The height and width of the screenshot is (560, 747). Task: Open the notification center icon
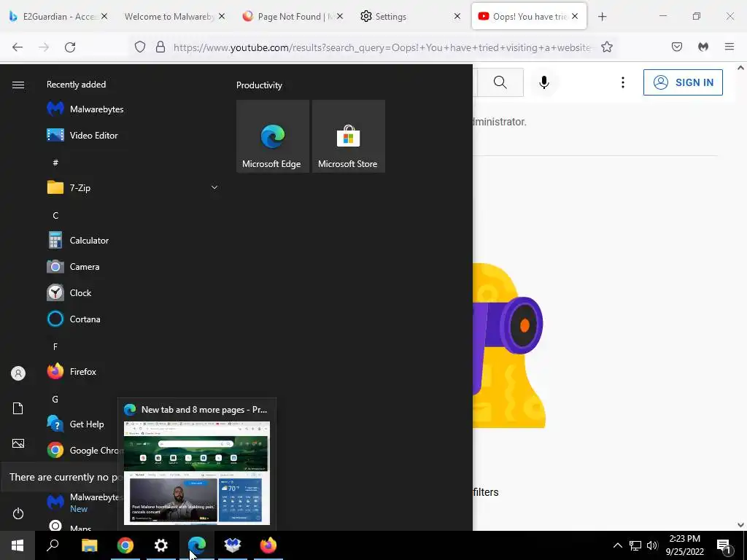pos(724,546)
